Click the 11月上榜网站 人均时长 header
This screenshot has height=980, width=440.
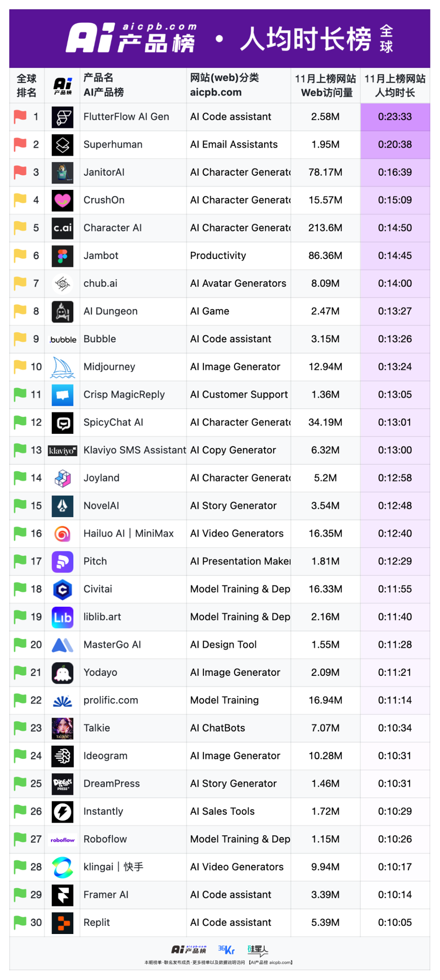[x=395, y=85]
